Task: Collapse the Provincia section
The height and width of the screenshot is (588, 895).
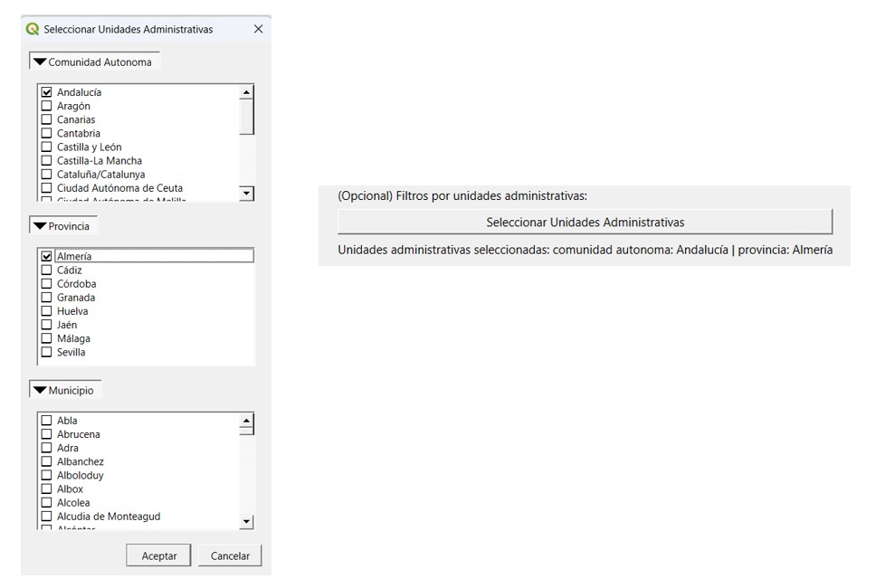Action: click(40, 226)
